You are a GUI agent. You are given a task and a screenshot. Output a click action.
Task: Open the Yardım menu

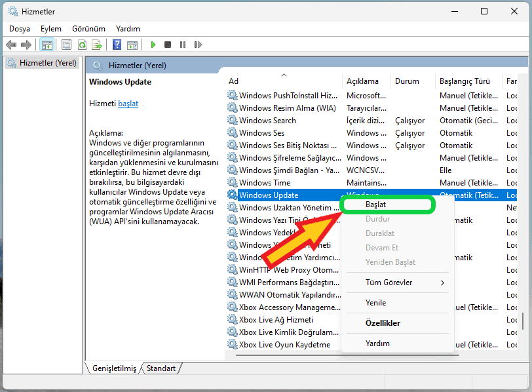[128, 29]
